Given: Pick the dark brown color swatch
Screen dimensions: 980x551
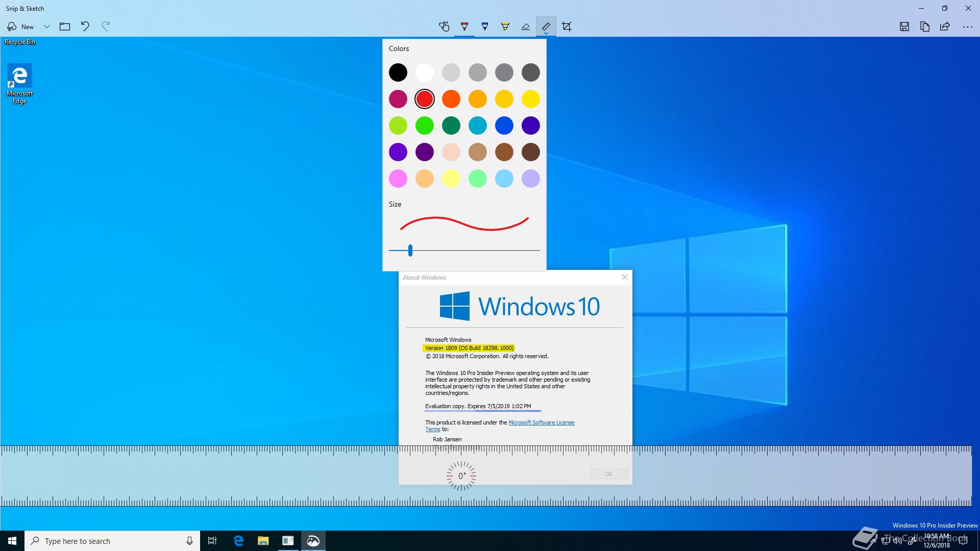Looking at the screenshot, I should click(531, 152).
